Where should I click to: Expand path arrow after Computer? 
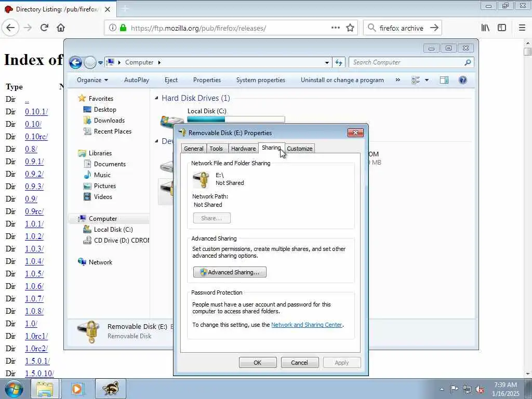coord(159,62)
